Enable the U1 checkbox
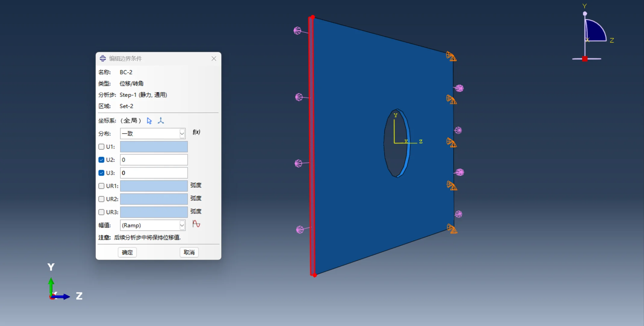 click(x=101, y=147)
